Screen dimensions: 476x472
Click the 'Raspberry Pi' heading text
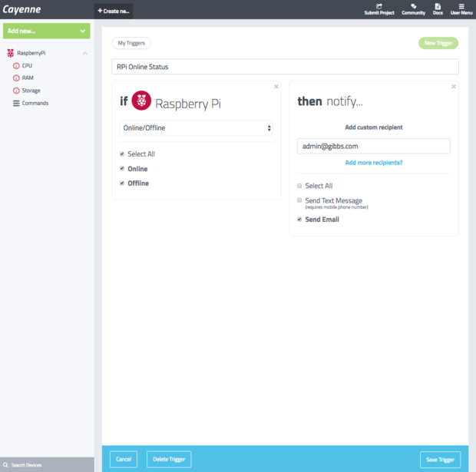pyautogui.click(x=188, y=104)
